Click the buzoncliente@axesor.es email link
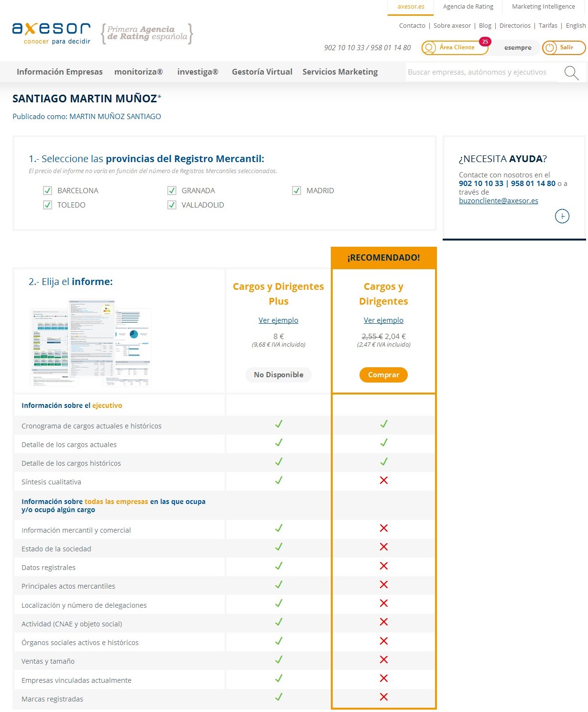Viewport: 588px width, 712px height. 499,201
